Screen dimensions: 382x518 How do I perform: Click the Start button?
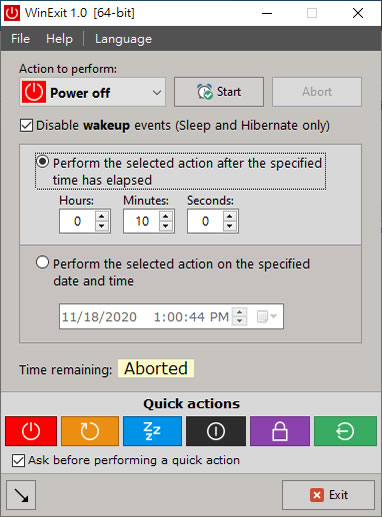219,92
